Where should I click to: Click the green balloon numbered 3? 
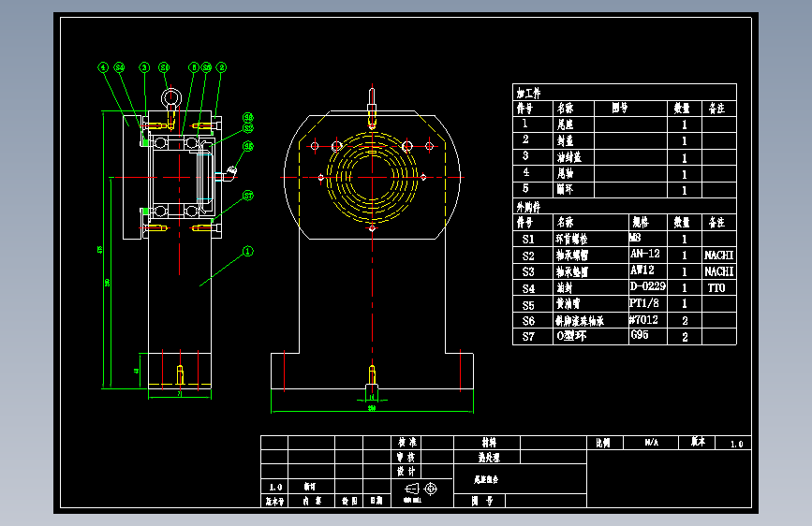pyautogui.click(x=144, y=67)
